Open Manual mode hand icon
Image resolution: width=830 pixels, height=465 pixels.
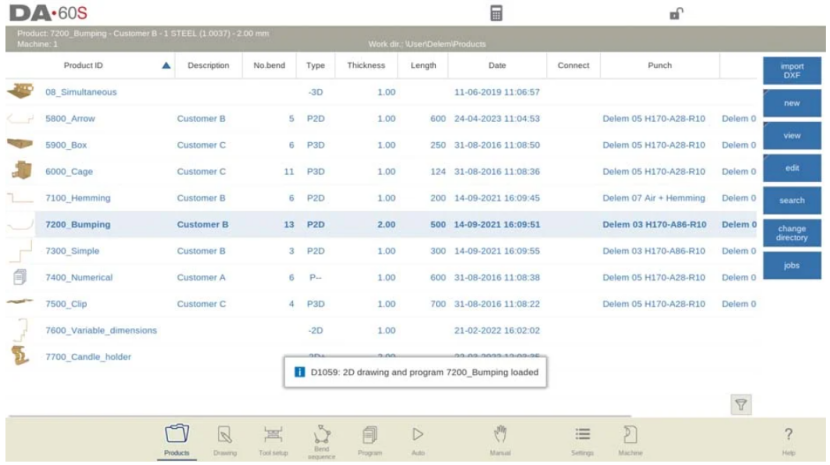(x=501, y=439)
